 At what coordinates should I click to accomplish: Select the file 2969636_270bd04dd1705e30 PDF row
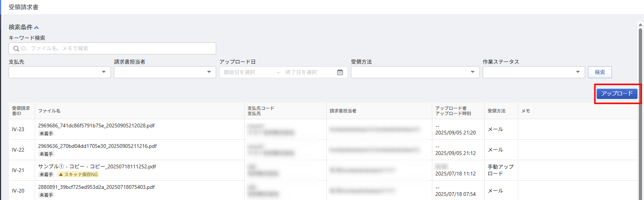pyautogui.click(x=97, y=146)
